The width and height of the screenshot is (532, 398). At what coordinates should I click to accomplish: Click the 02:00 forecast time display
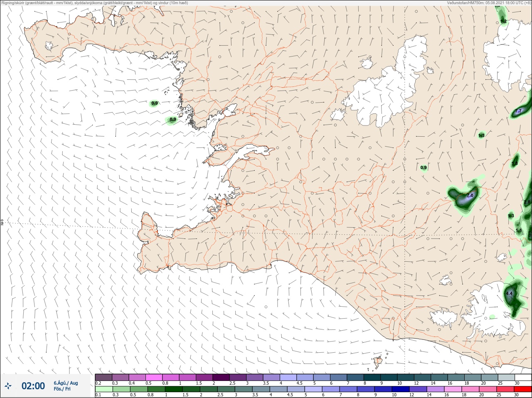[33, 386]
